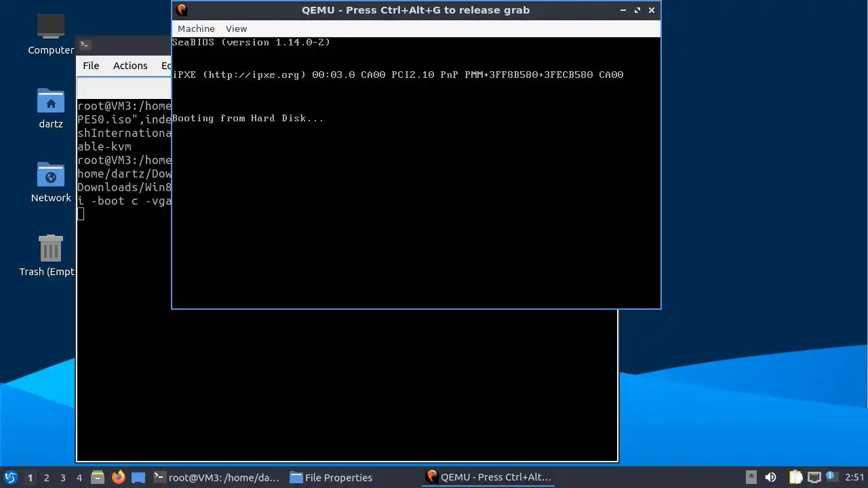Launch the file manager from the taskbar

coord(98,477)
